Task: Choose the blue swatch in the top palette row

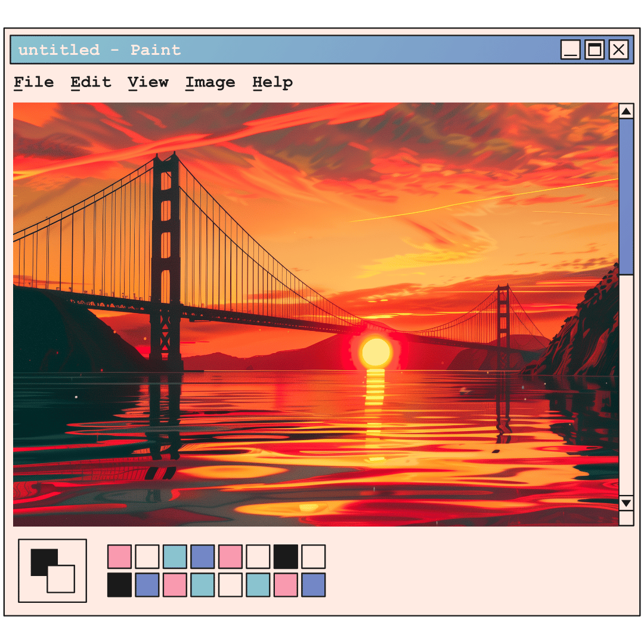Action: 203,556
